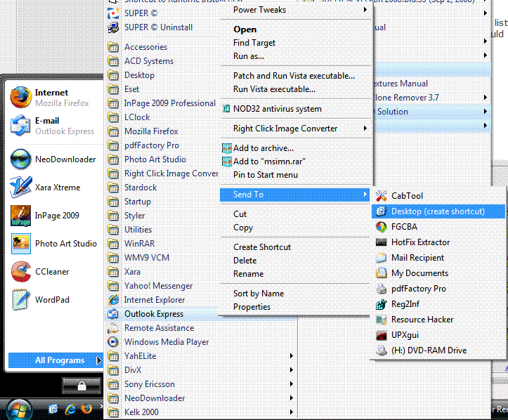Viewport: 508px width, 420px height.
Task: Choose Desktop (create shortcut) option
Action: pos(438,211)
